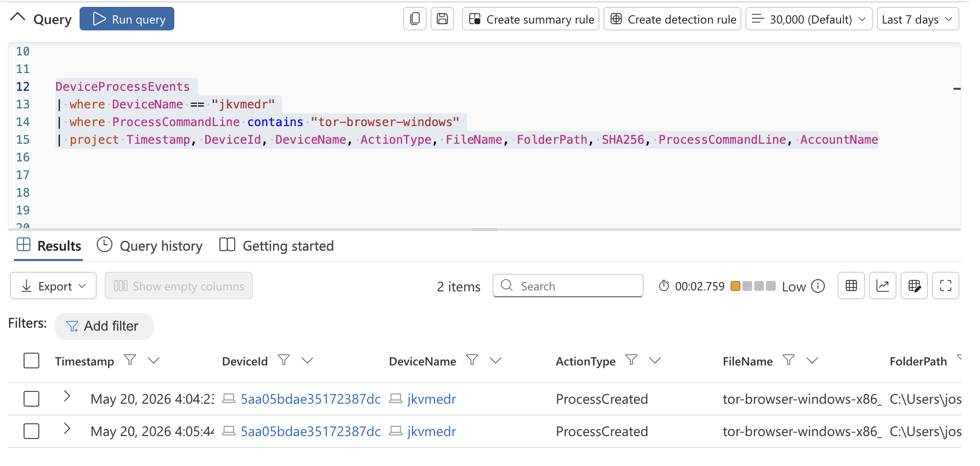Click the Low resource usage info icon
This screenshot has height=466, width=980.
[x=818, y=286]
